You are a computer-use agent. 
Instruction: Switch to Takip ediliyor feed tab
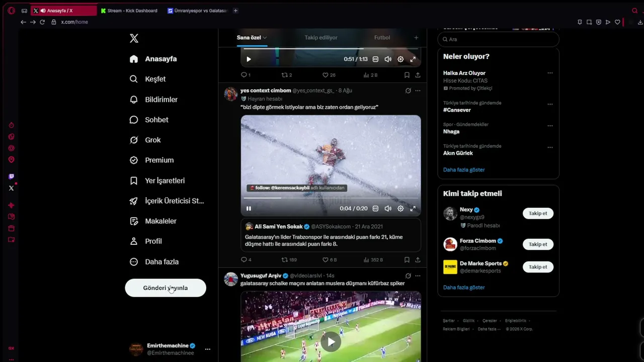point(321,38)
